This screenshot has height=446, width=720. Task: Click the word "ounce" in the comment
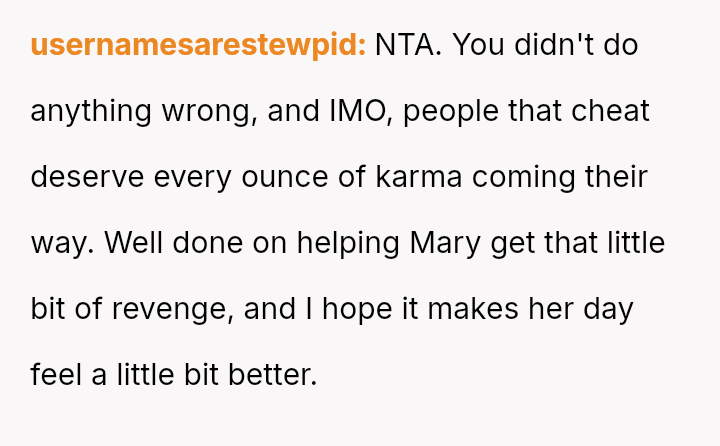tap(296, 177)
